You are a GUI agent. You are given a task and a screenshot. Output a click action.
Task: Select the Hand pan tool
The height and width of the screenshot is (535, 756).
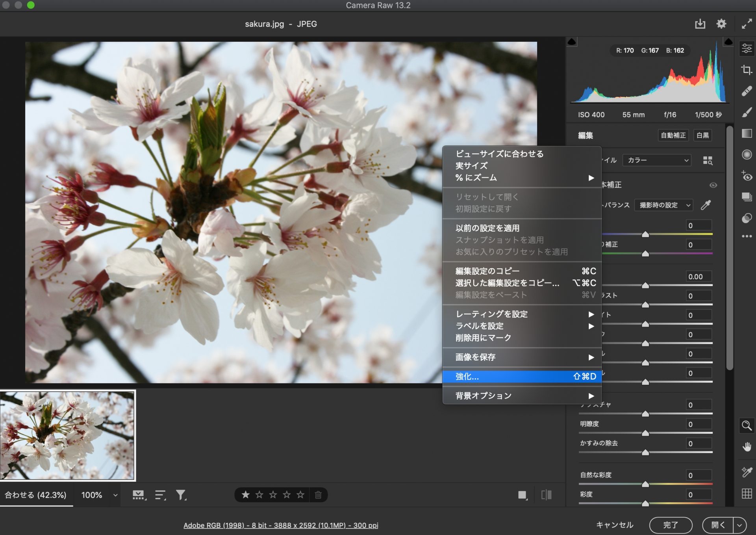pyautogui.click(x=747, y=447)
